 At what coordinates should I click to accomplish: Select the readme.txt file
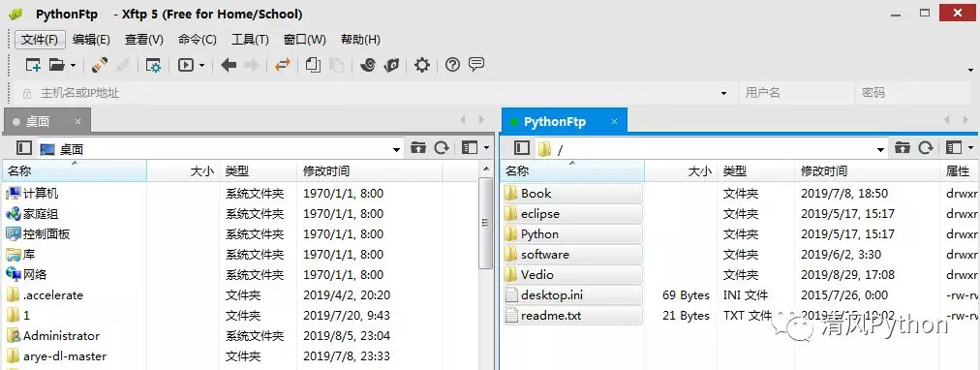coord(573,315)
